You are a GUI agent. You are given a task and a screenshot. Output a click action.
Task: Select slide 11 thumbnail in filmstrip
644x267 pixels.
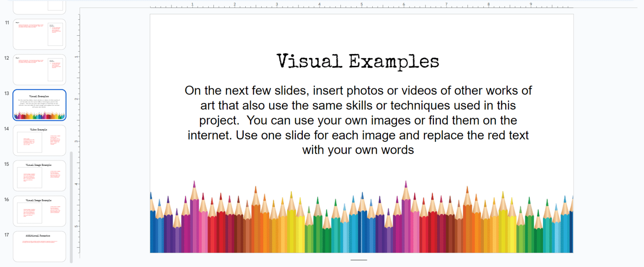click(x=39, y=34)
